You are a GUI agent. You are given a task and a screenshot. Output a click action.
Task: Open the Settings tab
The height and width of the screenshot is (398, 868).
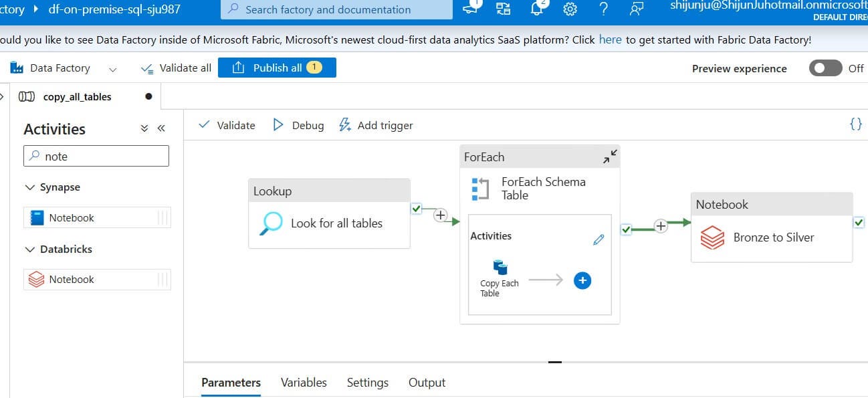[x=367, y=383]
